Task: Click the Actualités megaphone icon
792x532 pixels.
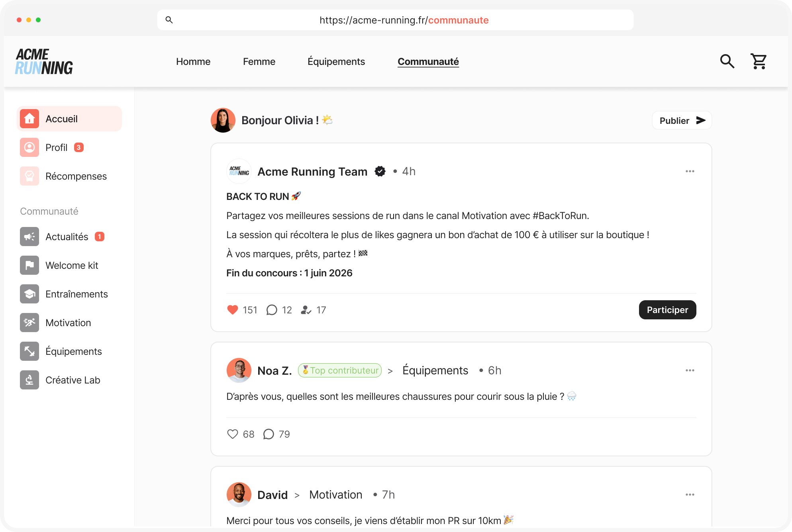Action: pyautogui.click(x=29, y=236)
